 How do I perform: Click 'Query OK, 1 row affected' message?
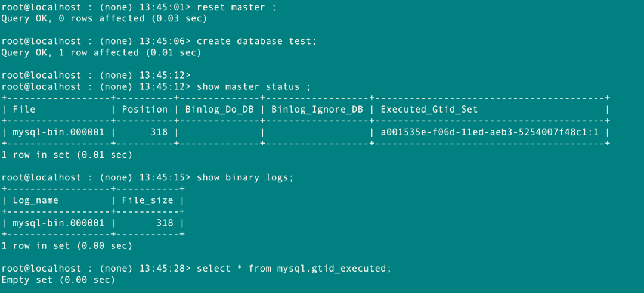click(x=70, y=52)
